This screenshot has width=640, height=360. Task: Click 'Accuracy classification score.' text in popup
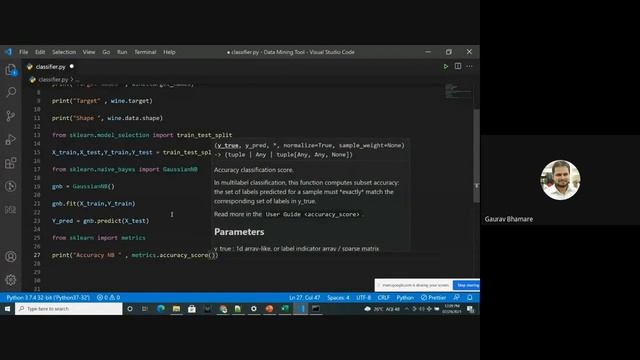coord(254,170)
